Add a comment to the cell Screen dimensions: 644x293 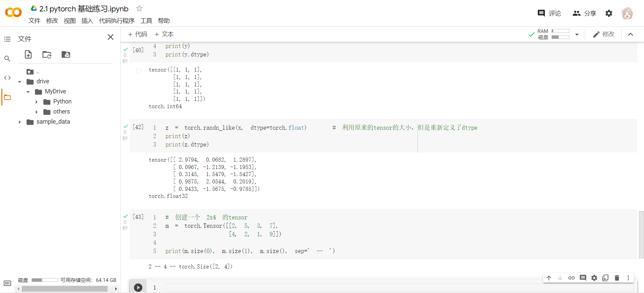click(583, 278)
